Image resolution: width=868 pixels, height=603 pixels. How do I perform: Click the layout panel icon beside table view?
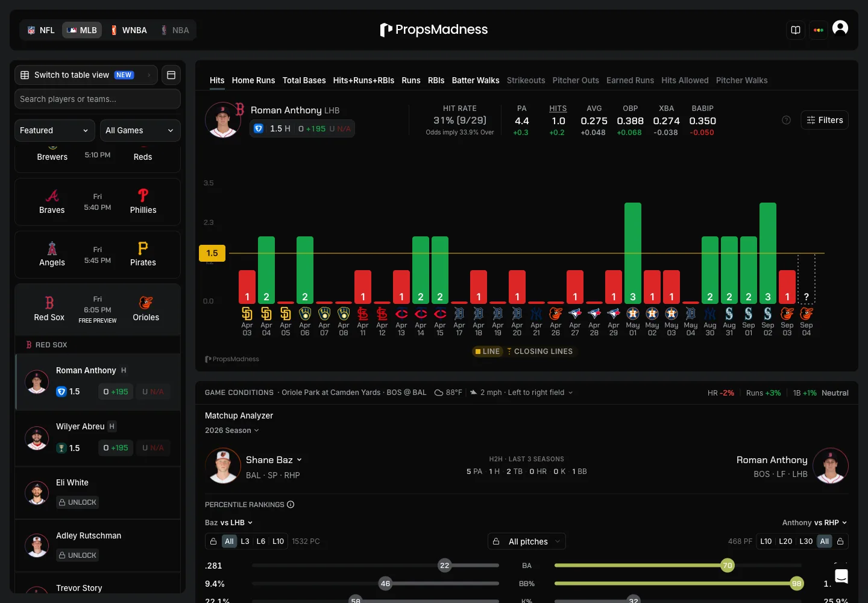171,75
